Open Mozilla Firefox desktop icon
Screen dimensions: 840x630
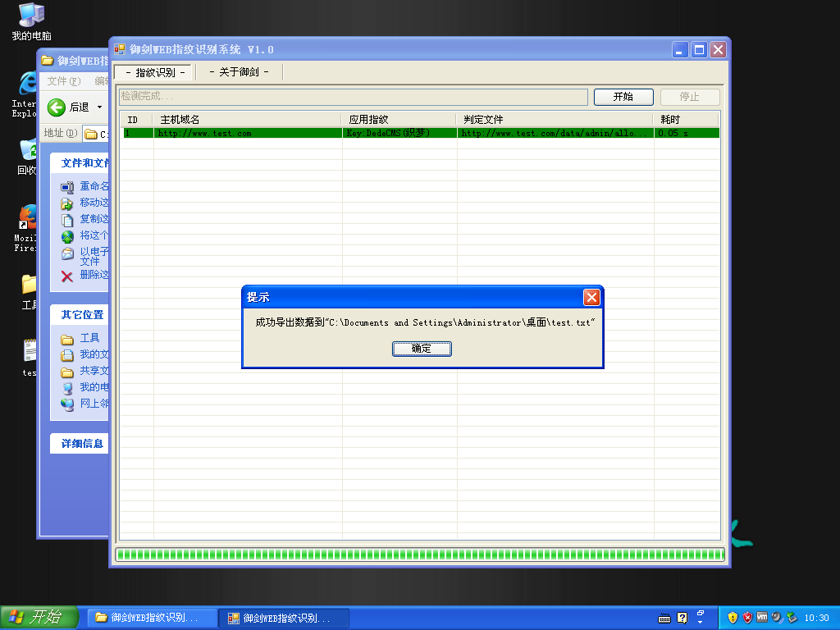(25, 228)
